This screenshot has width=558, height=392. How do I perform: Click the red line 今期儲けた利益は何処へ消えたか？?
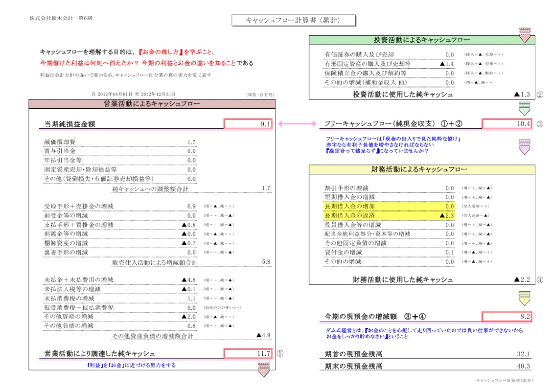[89, 63]
